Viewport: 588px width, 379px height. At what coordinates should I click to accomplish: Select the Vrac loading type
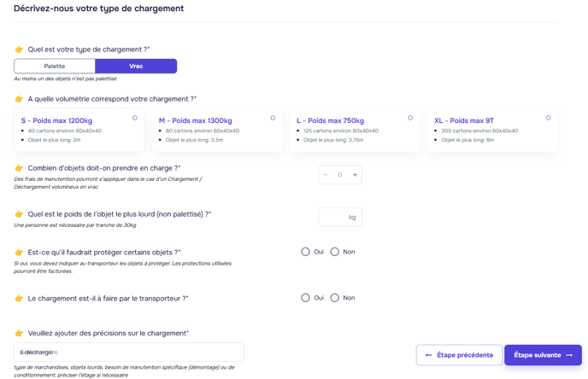coord(136,66)
